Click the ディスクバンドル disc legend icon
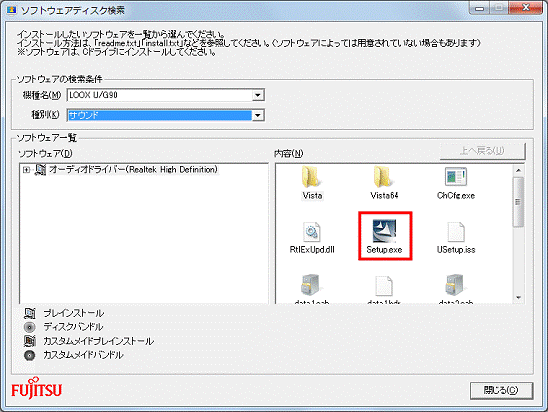This screenshot has height=412, width=548. point(30,327)
